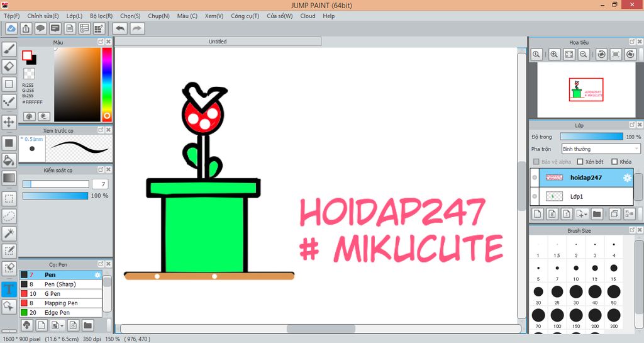
Task: Select the G Pen brush
Action: [x=61, y=294]
